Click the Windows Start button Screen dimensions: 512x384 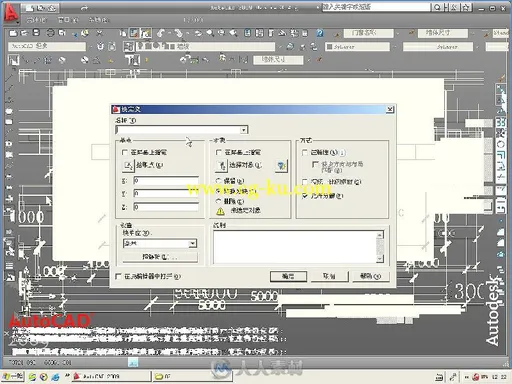pos(13,376)
